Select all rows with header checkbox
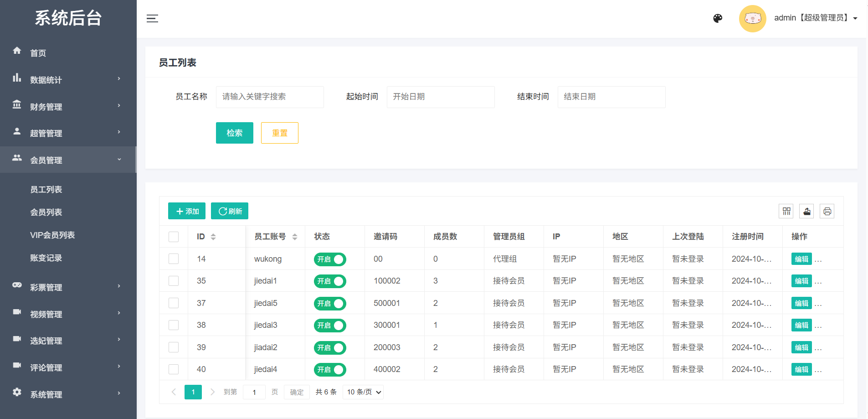This screenshot has width=868, height=419. [x=174, y=237]
